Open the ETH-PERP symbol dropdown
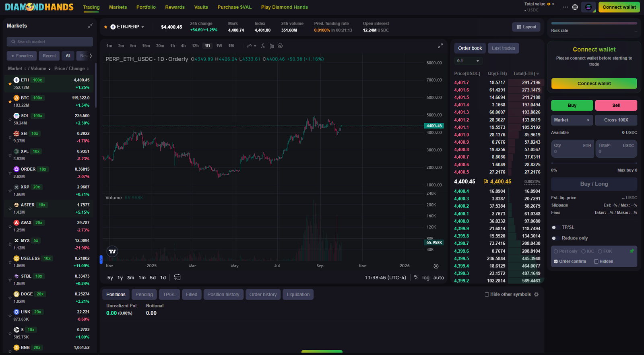Image resolution: width=644 pixels, height=355 pixels. 127,27
